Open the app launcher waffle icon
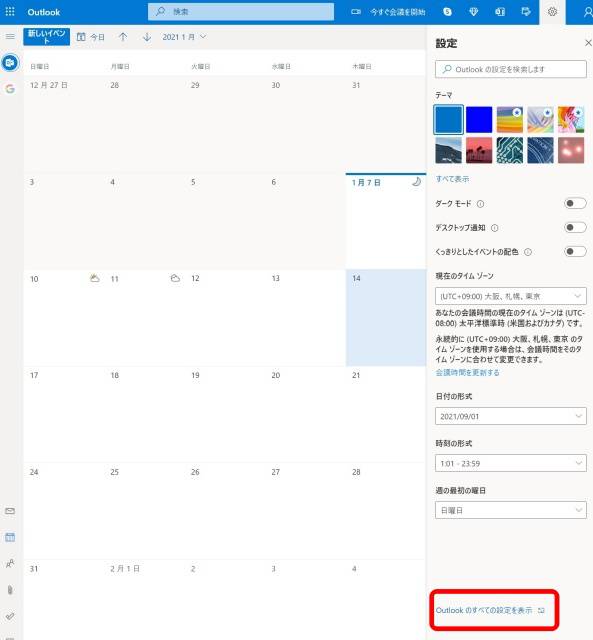 [10, 11]
